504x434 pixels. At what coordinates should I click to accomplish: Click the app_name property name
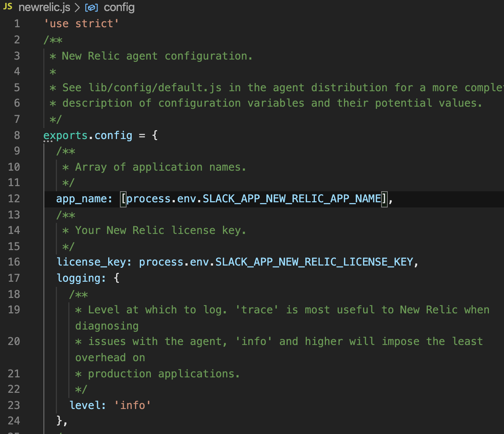tap(81, 199)
